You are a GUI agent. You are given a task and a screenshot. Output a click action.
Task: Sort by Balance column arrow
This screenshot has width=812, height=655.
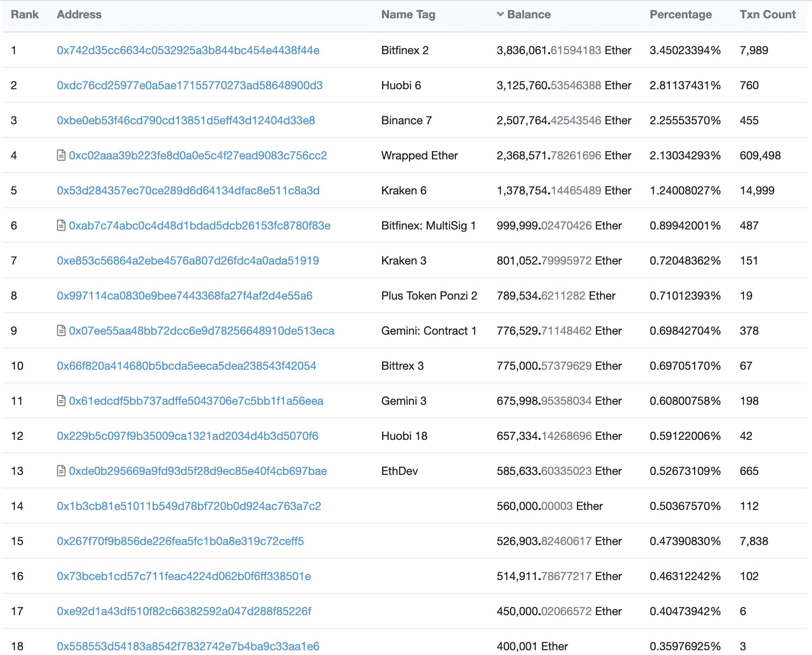[500, 14]
